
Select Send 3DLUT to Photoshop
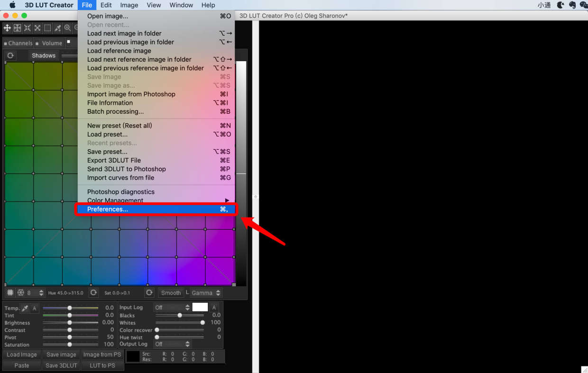156,169
